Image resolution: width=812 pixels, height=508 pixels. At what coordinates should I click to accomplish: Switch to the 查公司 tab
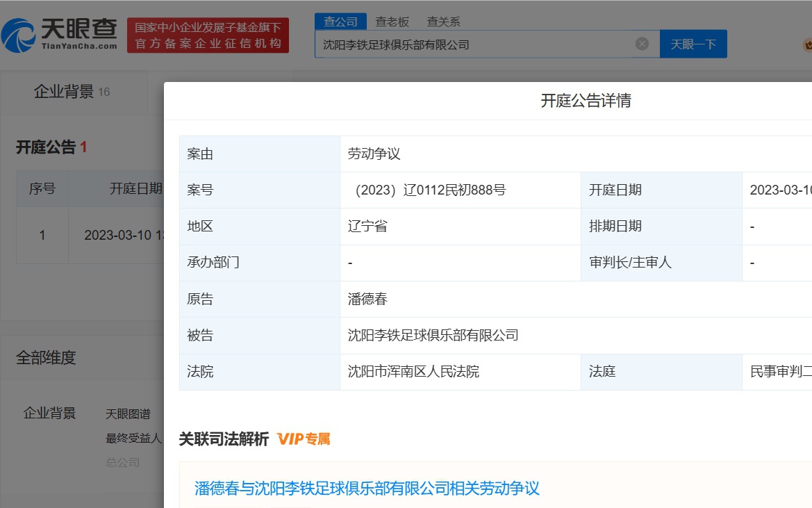pyautogui.click(x=340, y=22)
